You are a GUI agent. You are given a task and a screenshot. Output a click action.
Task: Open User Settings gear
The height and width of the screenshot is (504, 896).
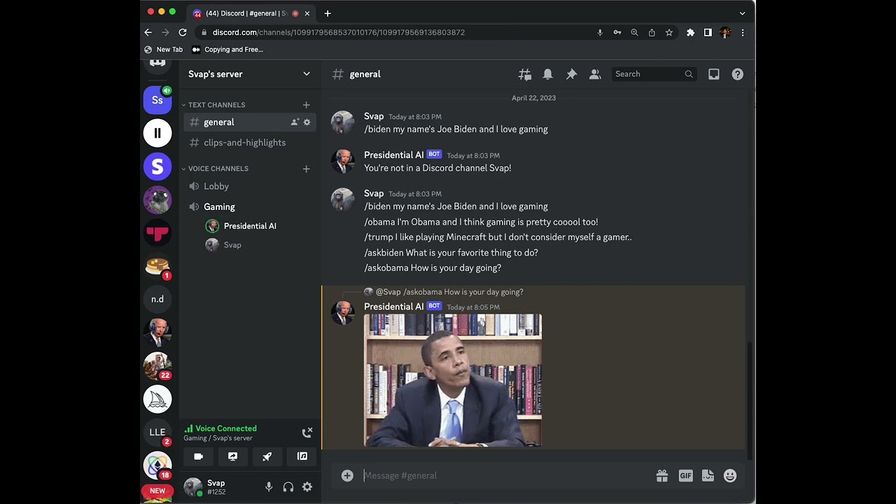(x=307, y=487)
